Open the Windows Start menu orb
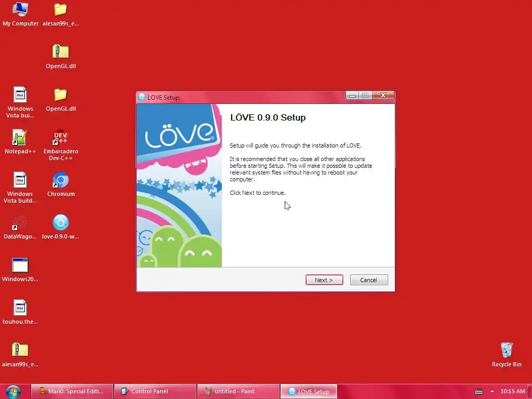532x399 pixels. [13, 392]
